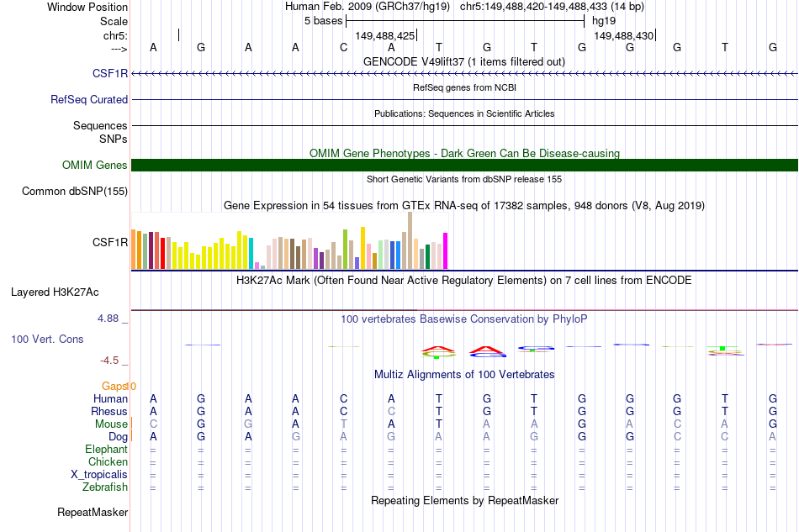
Task: Select the Chicken species row label
Action: click(x=108, y=461)
